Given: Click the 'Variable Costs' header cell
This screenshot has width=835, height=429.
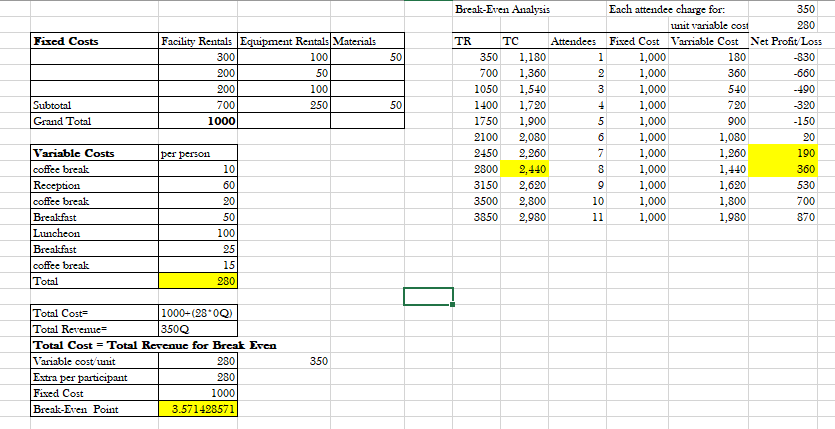Looking at the screenshot, I should [x=95, y=153].
